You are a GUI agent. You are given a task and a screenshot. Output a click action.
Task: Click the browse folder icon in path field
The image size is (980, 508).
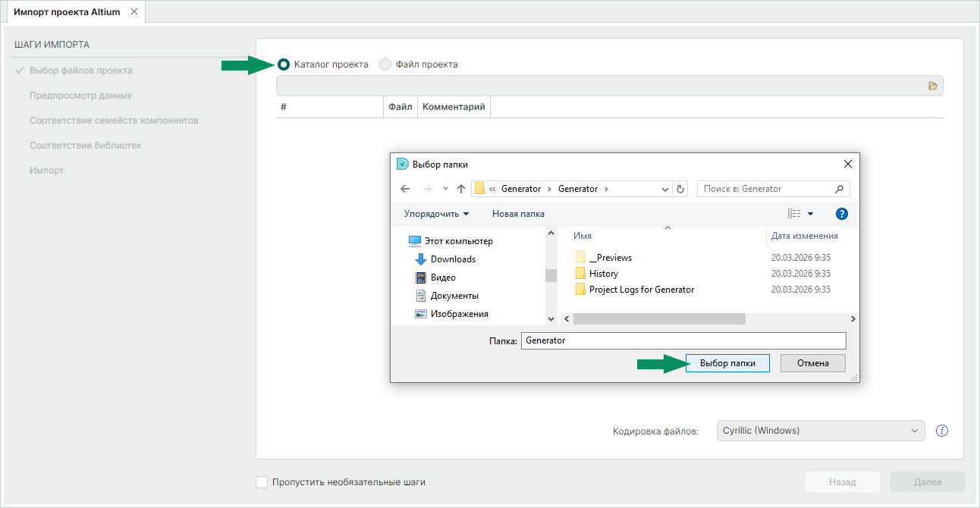[933, 86]
